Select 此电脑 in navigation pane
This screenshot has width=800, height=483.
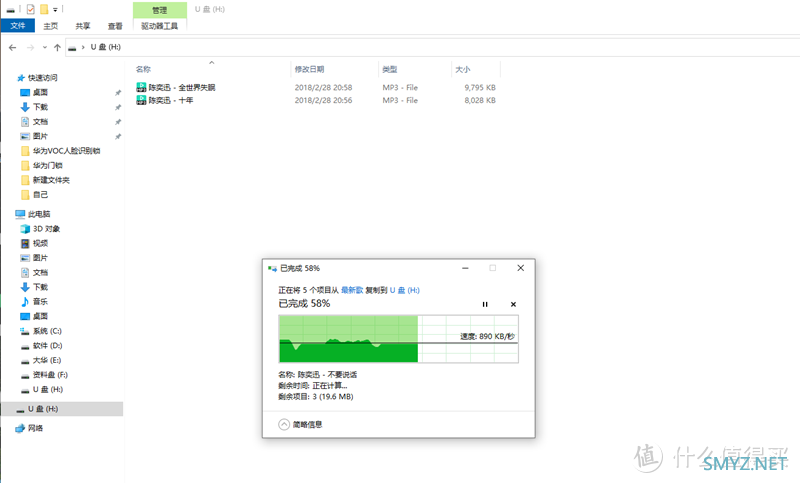39,214
